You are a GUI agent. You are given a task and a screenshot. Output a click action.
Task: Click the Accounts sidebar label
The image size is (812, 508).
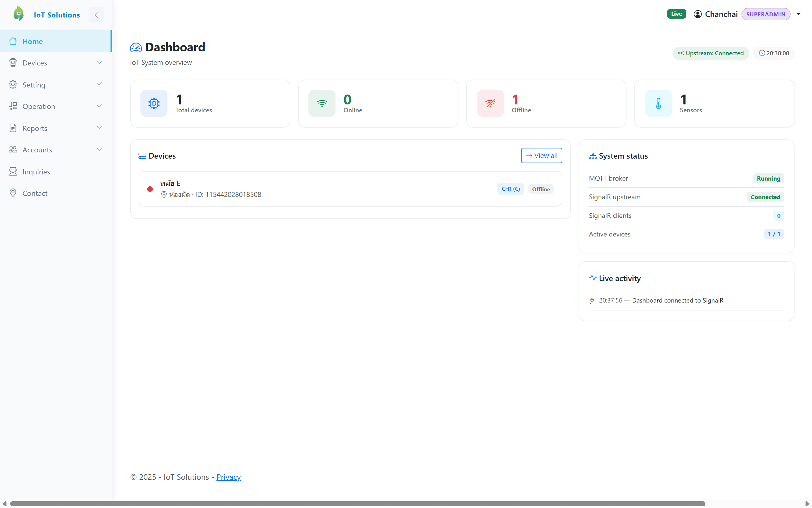pyautogui.click(x=37, y=150)
